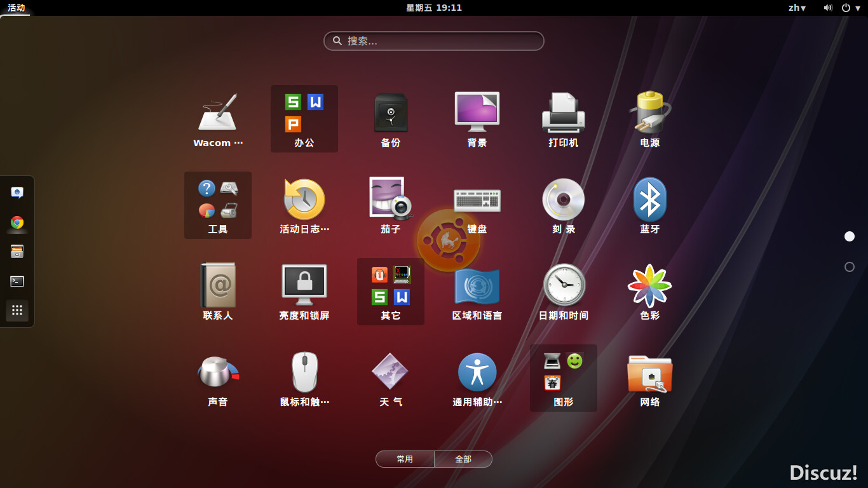Open the clock menu showing 星期五 19:11

[434, 8]
